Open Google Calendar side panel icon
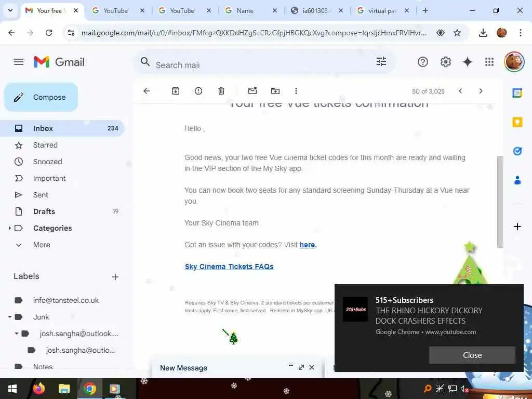 (x=517, y=92)
